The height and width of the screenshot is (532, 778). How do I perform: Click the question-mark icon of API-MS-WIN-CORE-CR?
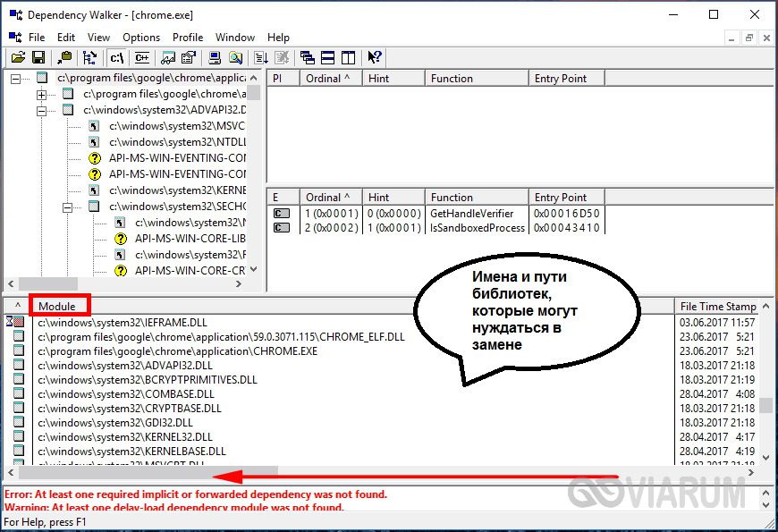(120, 271)
